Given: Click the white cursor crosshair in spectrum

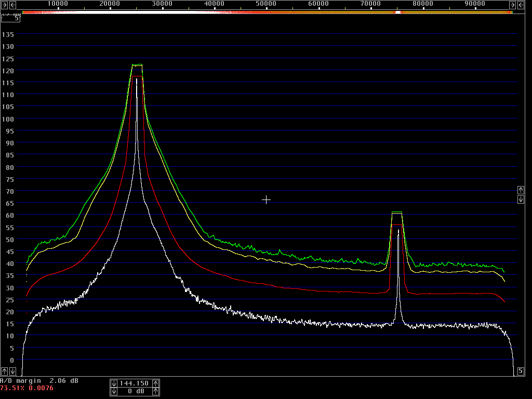Looking at the screenshot, I should click(267, 200).
